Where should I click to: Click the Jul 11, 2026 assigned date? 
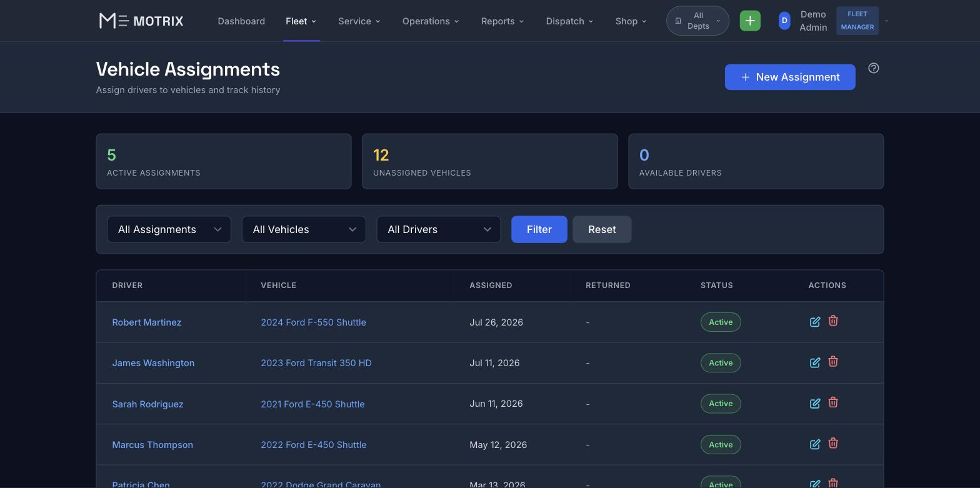point(494,363)
